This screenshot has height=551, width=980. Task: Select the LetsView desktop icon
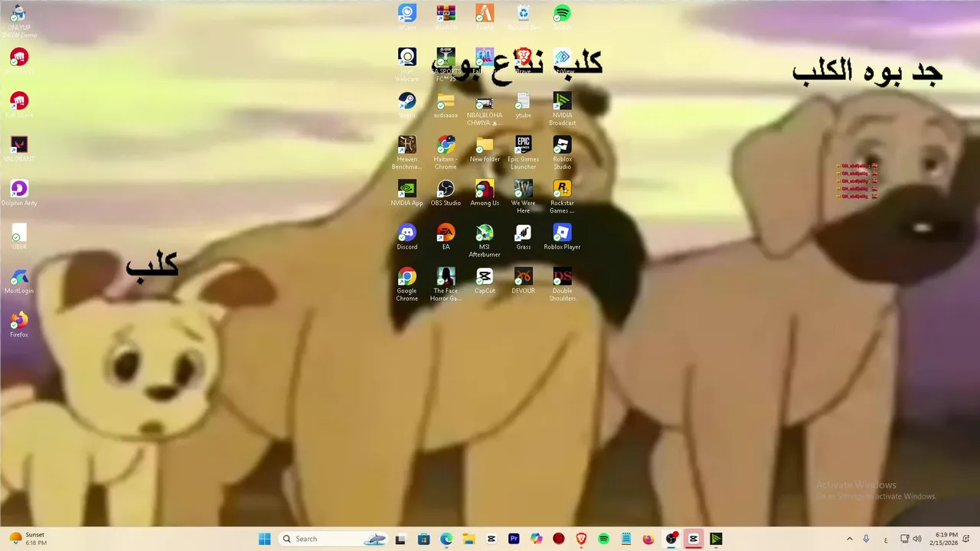pos(562,61)
